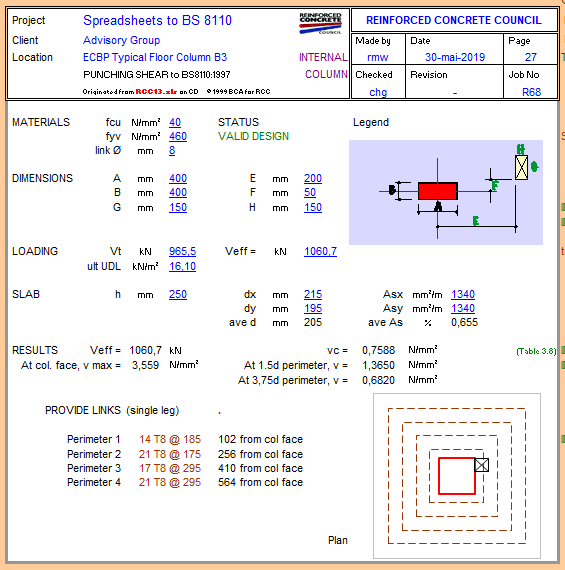Click the Made by value rmw

[x=378, y=57]
